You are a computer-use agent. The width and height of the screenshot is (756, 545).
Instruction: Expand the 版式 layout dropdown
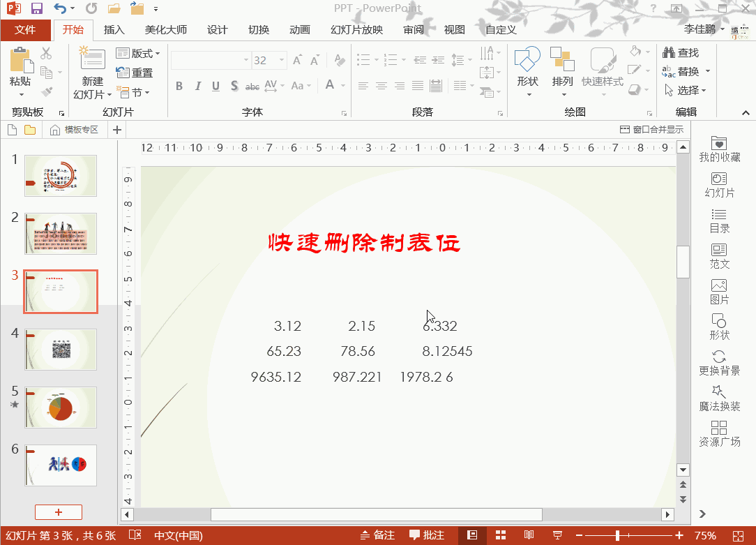pyautogui.click(x=138, y=53)
